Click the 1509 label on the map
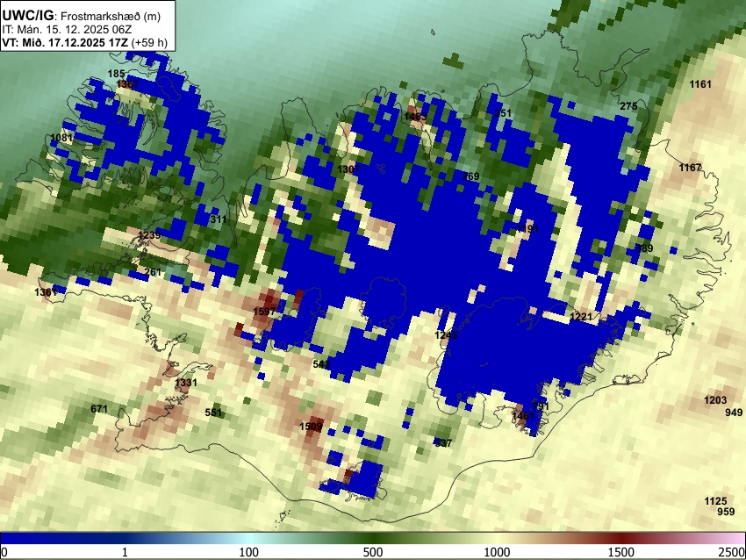Screen dimensions: 746x560 (x=312, y=427)
